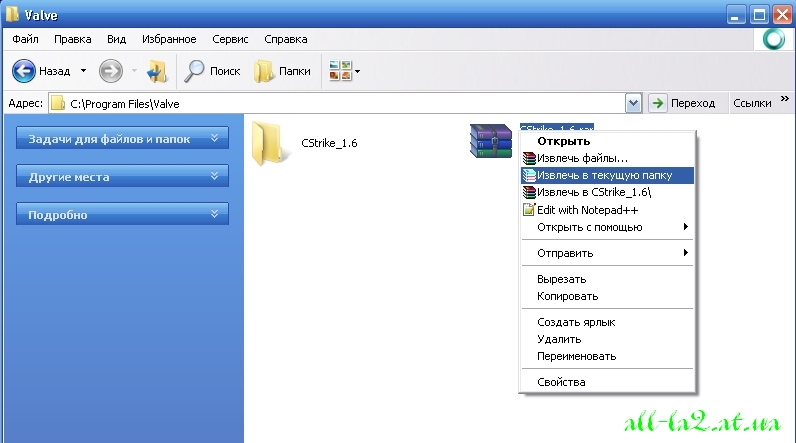Open 'Отправить' submenu

click(607, 253)
